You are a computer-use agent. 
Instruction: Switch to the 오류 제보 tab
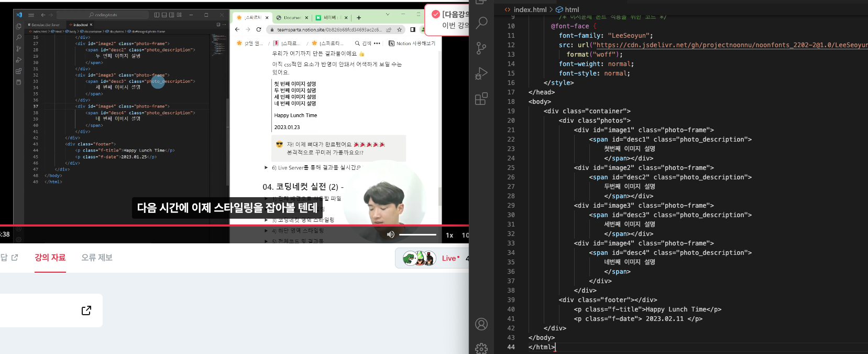click(97, 258)
